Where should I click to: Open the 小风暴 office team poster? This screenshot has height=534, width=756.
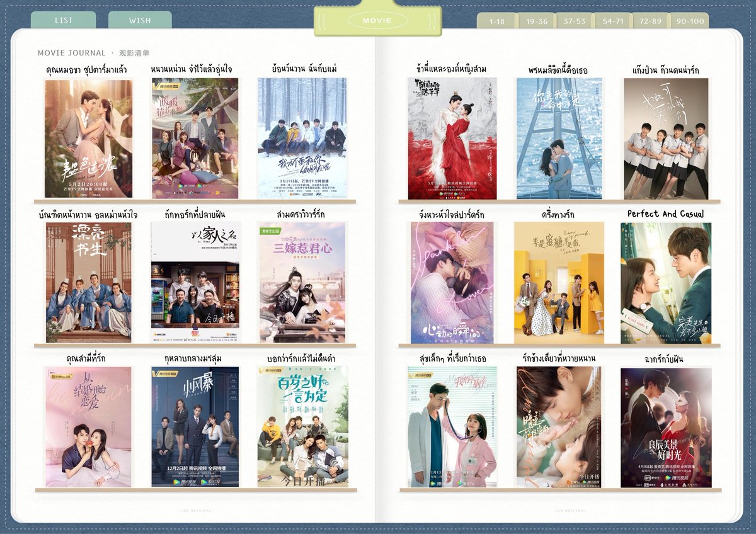click(195, 427)
